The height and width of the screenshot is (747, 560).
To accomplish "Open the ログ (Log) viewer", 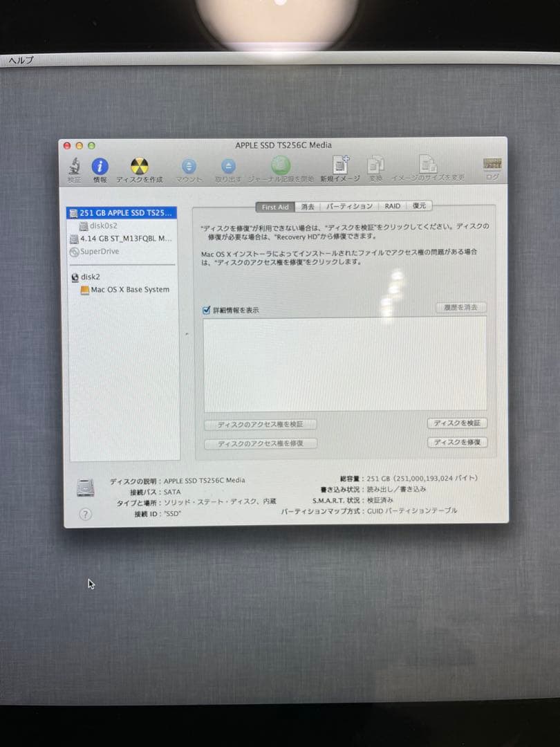I will click(x=492, y=166).
